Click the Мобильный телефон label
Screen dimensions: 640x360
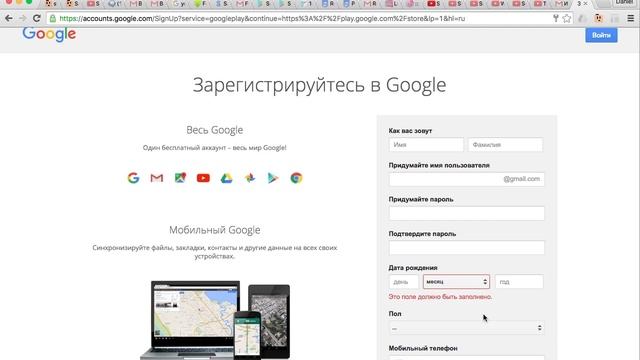click(x=423, y=348)
